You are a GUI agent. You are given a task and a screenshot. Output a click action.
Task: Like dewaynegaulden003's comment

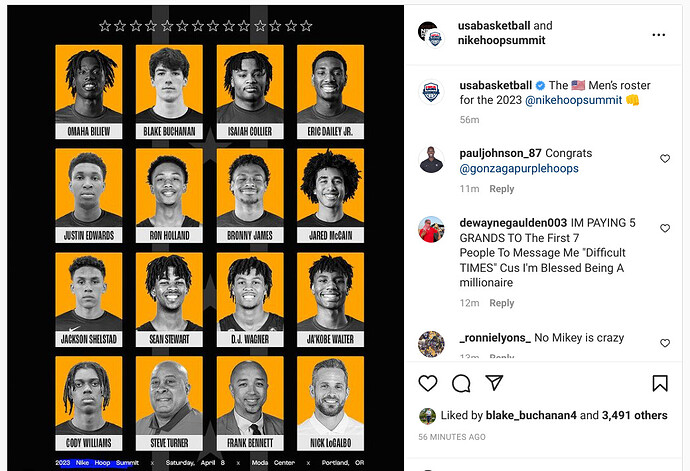click(665, 228)
